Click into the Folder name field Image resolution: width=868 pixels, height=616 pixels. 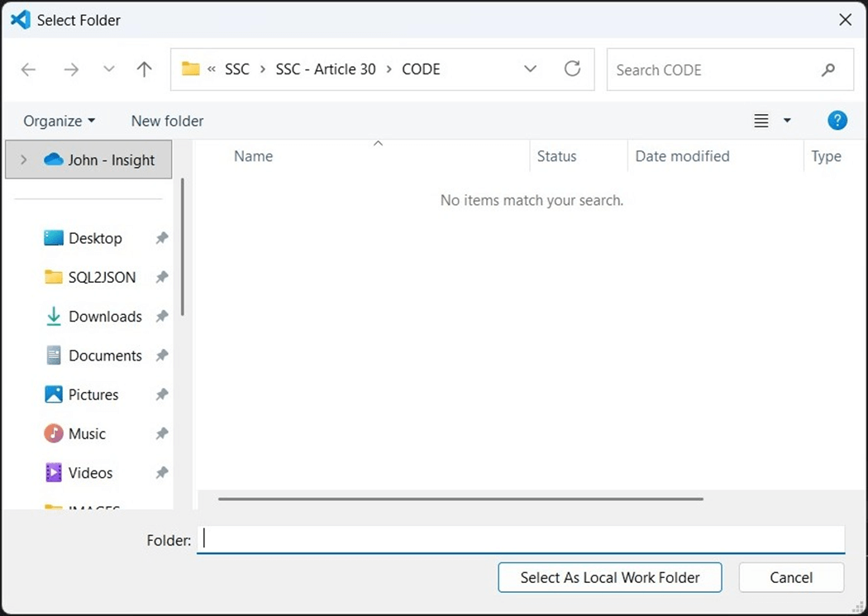click(521, 540)
